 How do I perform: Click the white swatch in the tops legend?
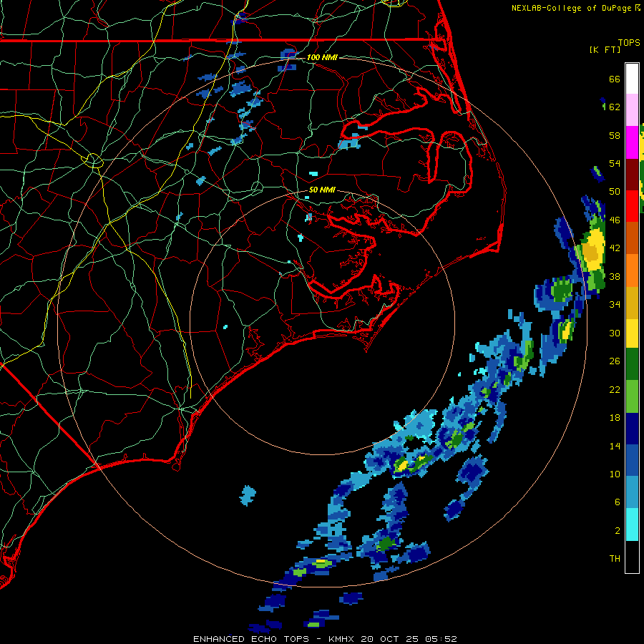(x=632, y=79)
